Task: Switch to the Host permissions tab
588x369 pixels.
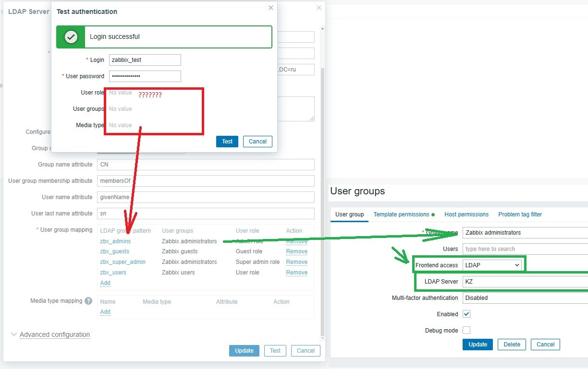Action: (466, 214)
